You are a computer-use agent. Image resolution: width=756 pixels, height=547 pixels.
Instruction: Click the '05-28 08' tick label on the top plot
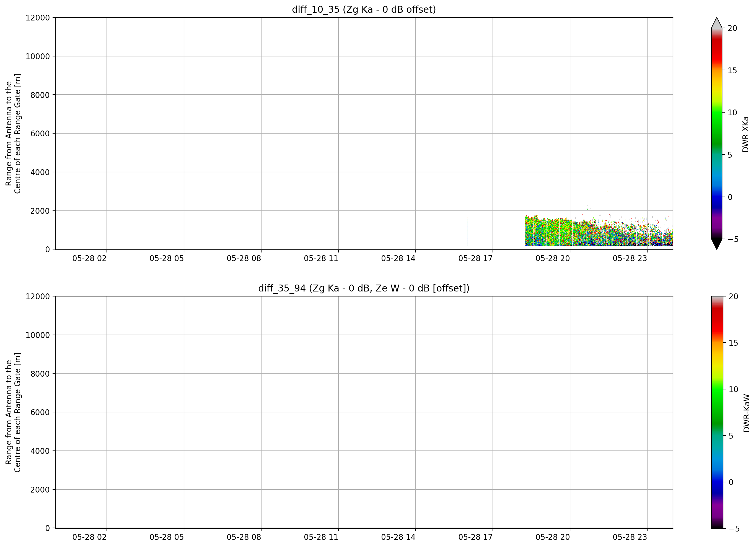(244, 259)
